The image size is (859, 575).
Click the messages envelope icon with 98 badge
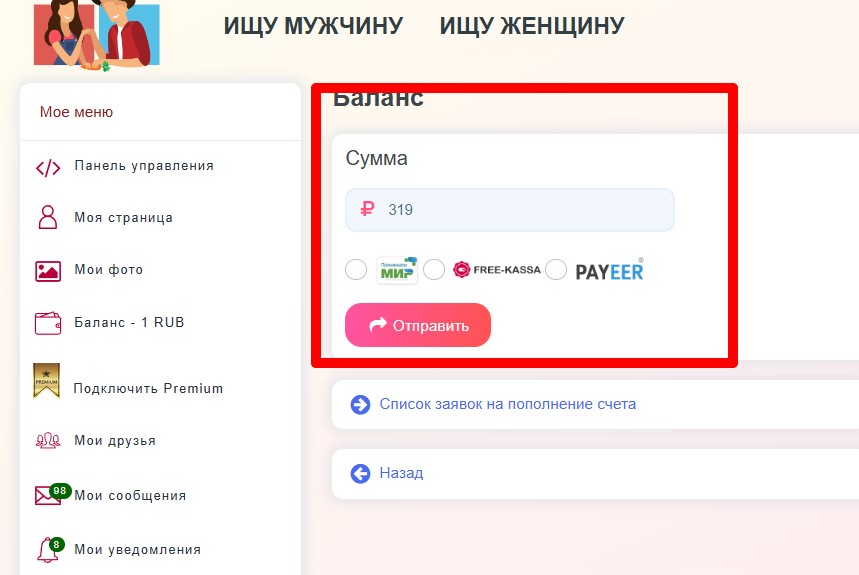click(53, 494)
